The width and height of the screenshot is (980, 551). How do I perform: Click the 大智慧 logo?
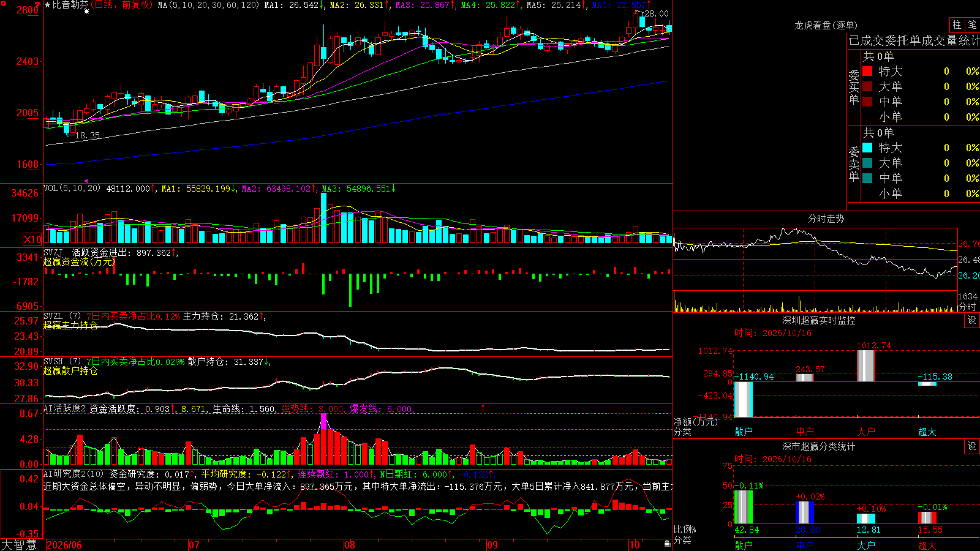click(x=19, y=545)
